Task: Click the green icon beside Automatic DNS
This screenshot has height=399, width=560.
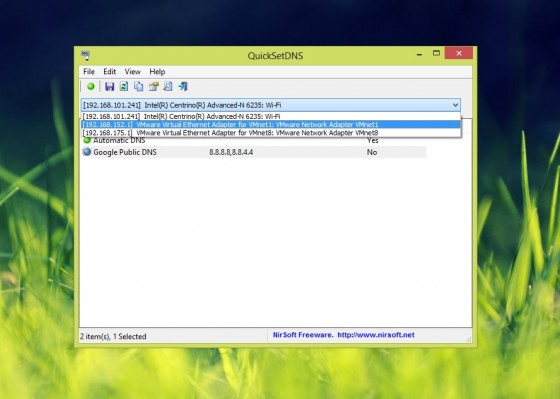Action: coord(87,140)
